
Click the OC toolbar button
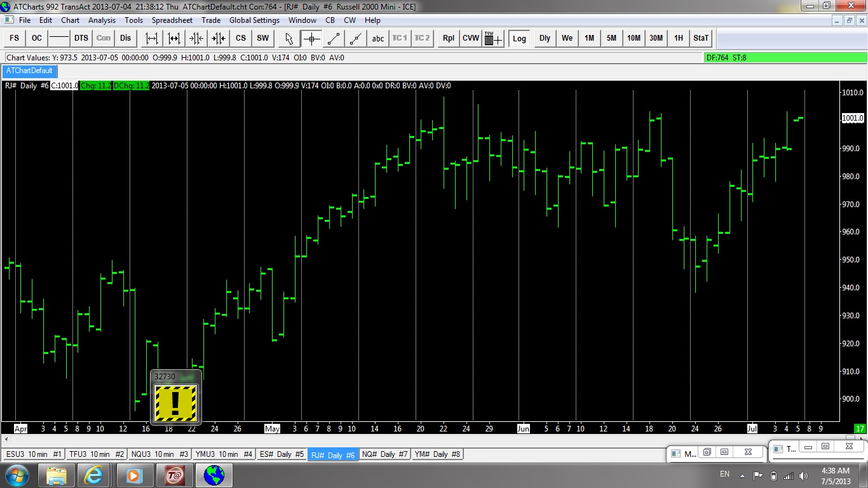click(x=37, y=38)
